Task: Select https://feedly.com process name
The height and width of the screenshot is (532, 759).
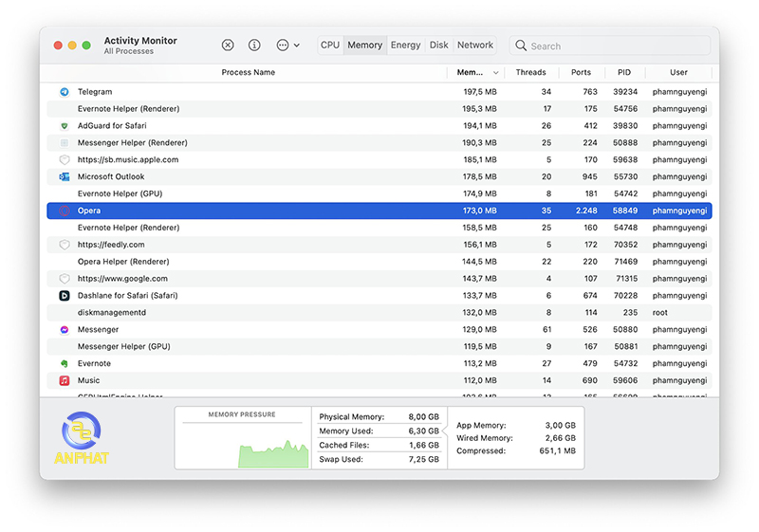Action: 111,245
